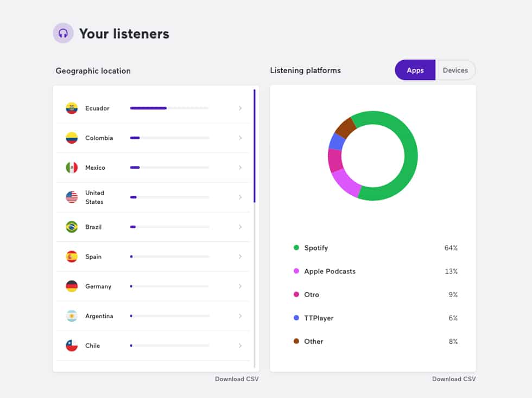This screenshot has height=398, width=532.
Task: Expand details for Argentina
Action: click(x=240, y=316)
